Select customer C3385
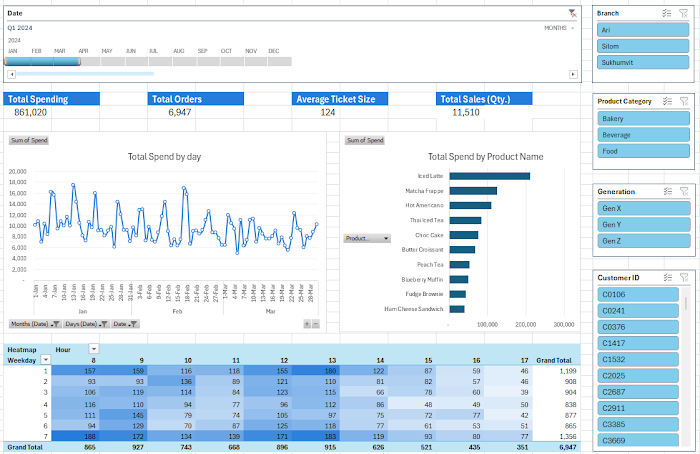 click(x=638, y=424)
